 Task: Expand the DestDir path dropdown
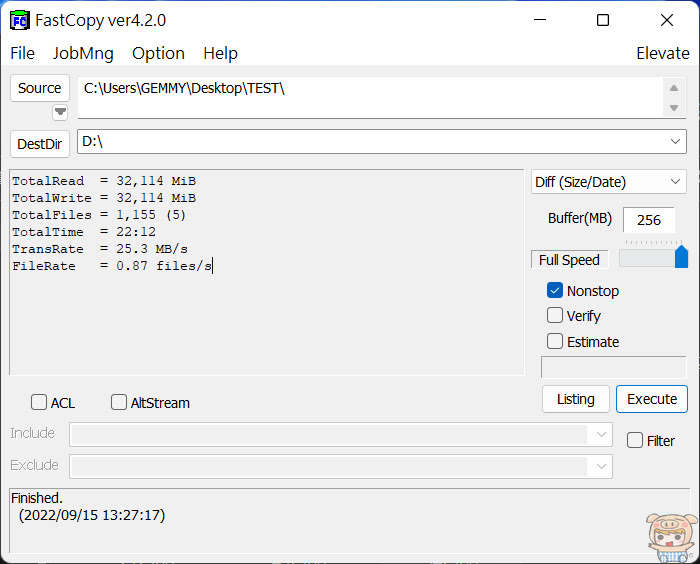(675, 142)
